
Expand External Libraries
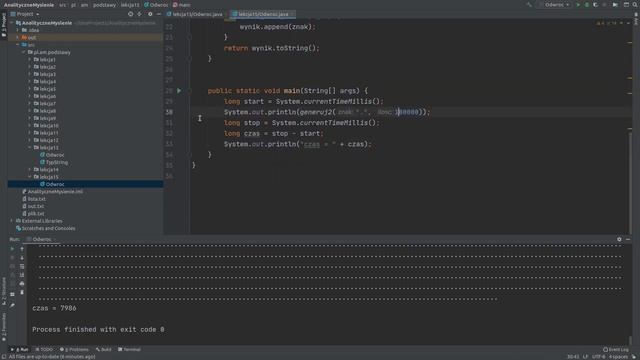12,221
